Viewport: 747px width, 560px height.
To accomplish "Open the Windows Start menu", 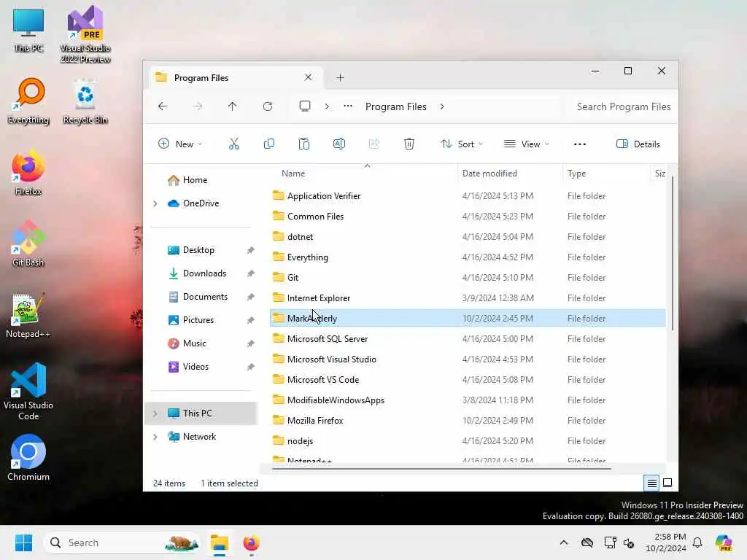I will 23,542.
